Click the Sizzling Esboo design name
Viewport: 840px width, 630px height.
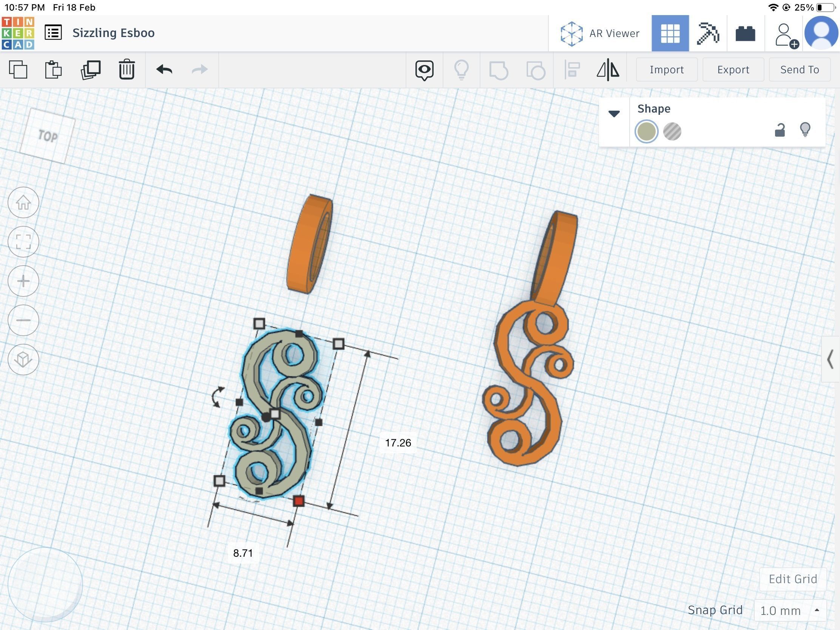tap(114, 32)
